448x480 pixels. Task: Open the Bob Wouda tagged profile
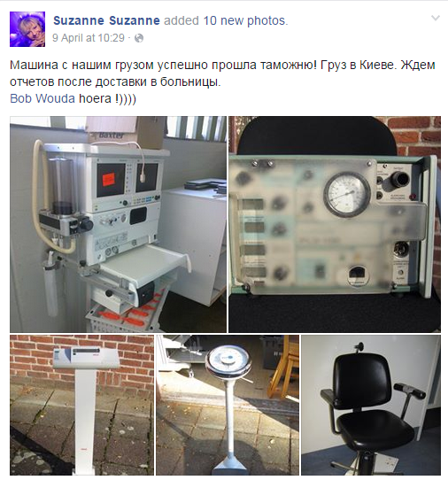click(42, 98)
